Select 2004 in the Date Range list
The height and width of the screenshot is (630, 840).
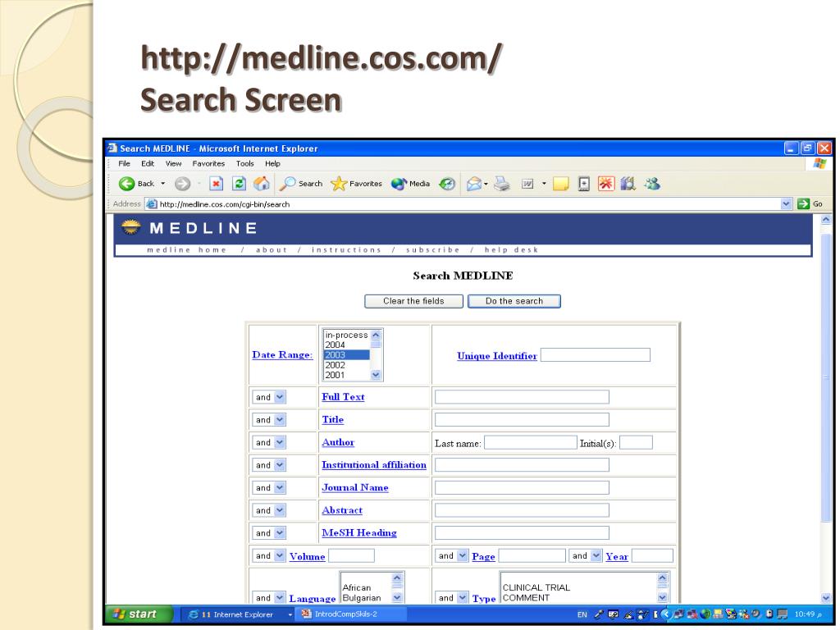(346, 345)
